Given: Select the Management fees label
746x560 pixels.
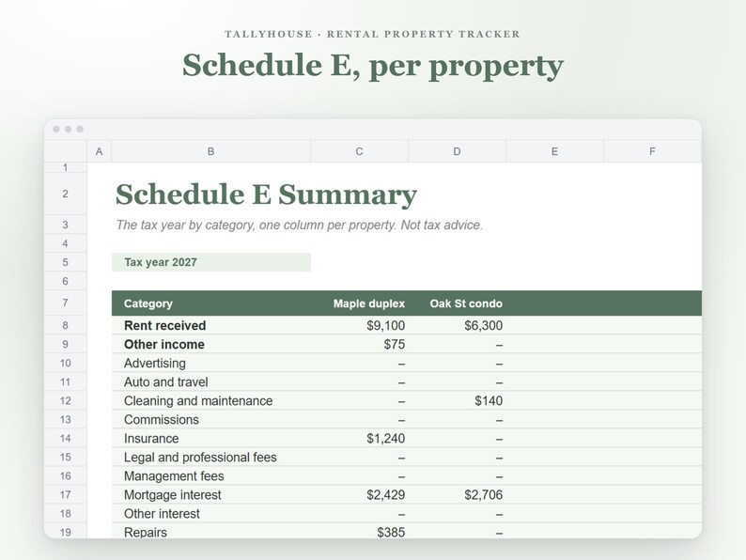Looking at the screenshot, I should (174, 476).
